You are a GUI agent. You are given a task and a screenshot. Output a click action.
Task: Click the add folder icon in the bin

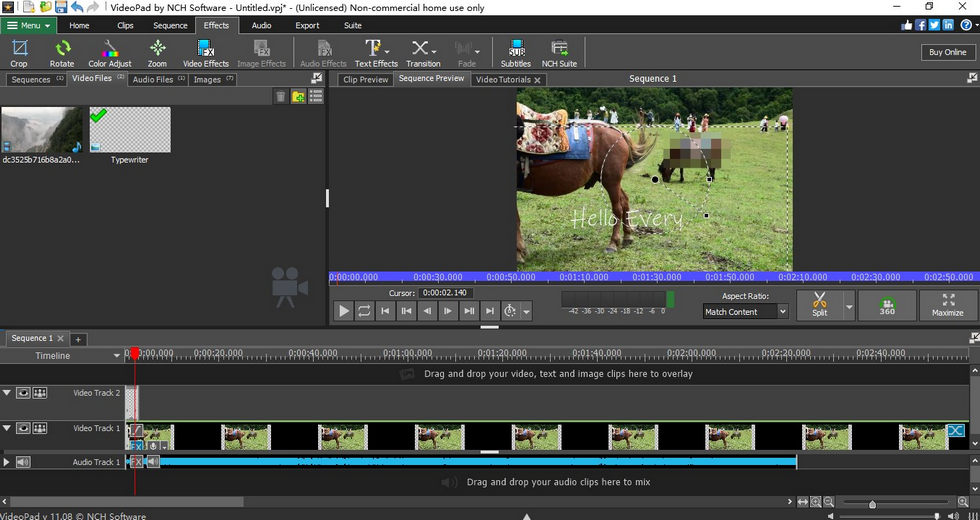[x=298, y=96]
